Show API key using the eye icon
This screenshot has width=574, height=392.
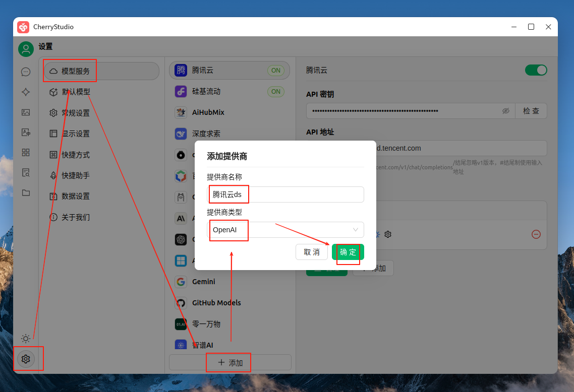(506, 111)
